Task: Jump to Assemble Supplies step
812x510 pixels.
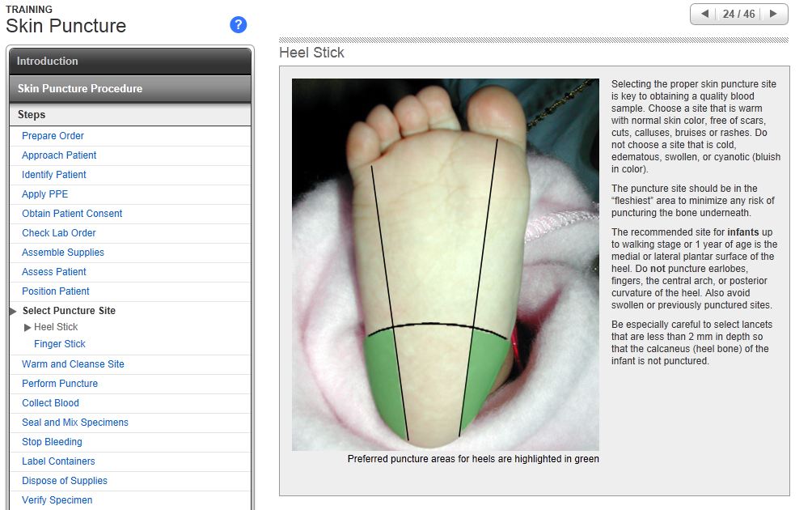Action: tap(63, 253)
